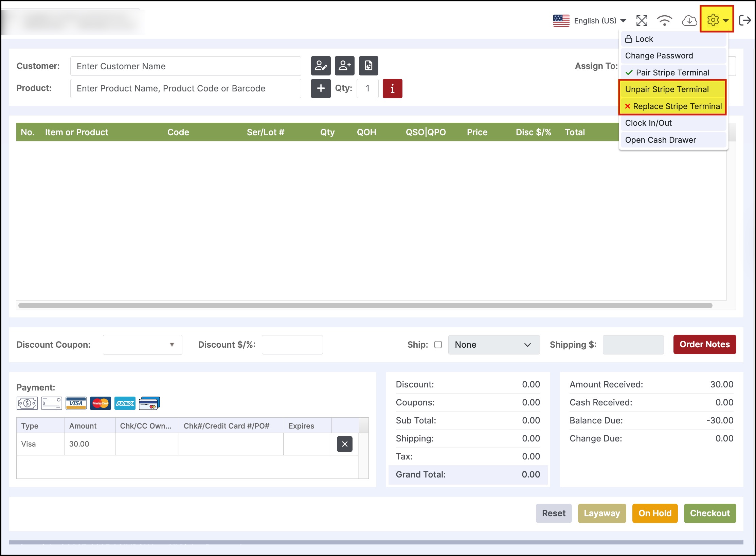Image resolution: width=756 pixels, height=556 pixels.
Task: Expand the Discount Coupon dropdown
Action: point(142,345)
